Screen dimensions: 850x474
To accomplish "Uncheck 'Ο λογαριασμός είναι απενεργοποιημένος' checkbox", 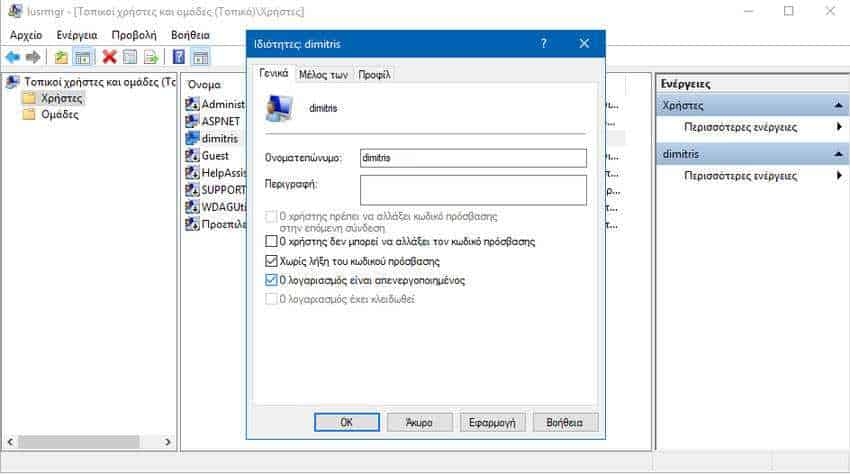I will (x=271, y=280).
